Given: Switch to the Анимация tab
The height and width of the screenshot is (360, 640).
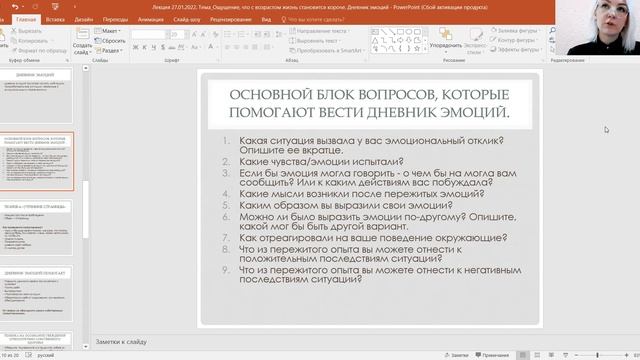Looking at the screenshot, I should tap(151, 20).
